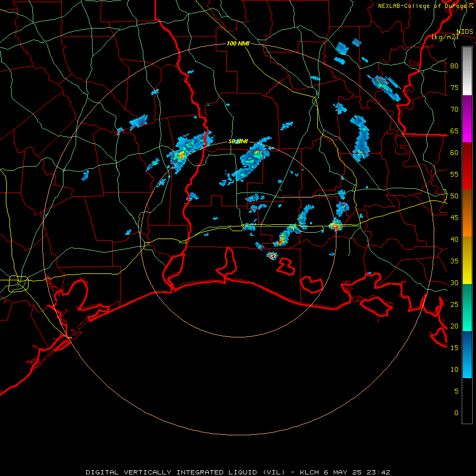Click the 5 value on the color scale

pyautogui.click(x=456, y=391)
